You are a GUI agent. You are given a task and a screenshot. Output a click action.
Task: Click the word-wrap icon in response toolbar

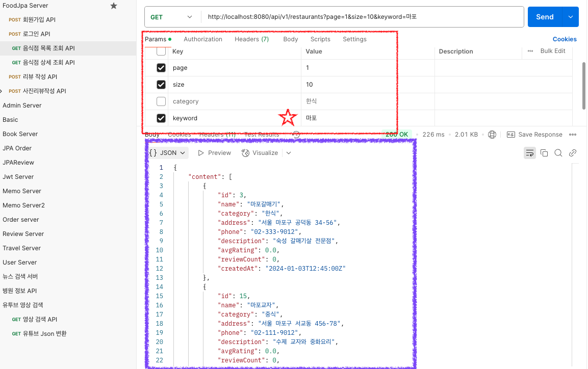pos(529,153)
